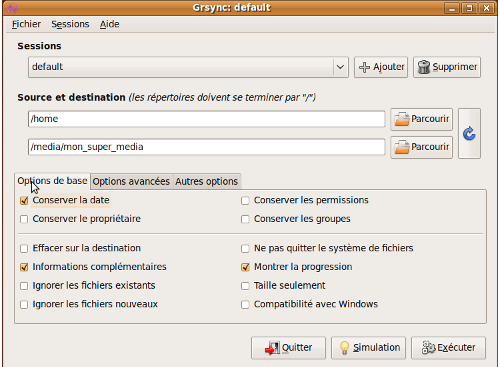Screen dimensions: 500x367
Task: Open the Sessions menu
Action: point(70,24)
